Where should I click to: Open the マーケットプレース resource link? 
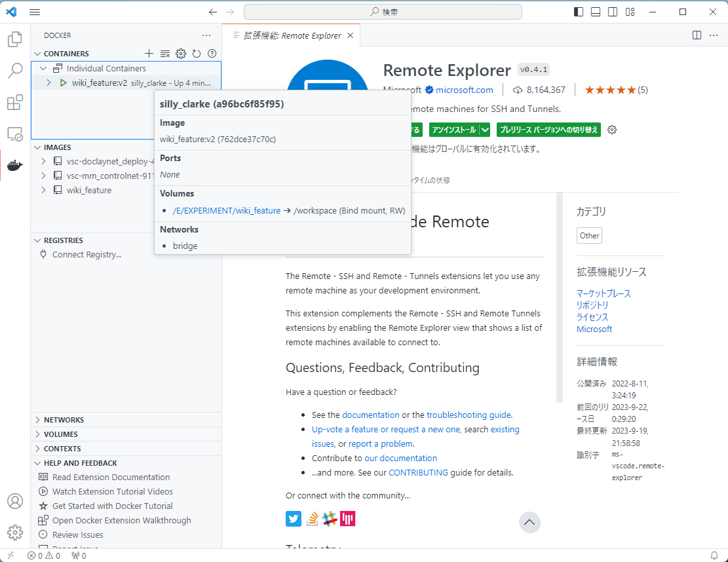[603, 293]
